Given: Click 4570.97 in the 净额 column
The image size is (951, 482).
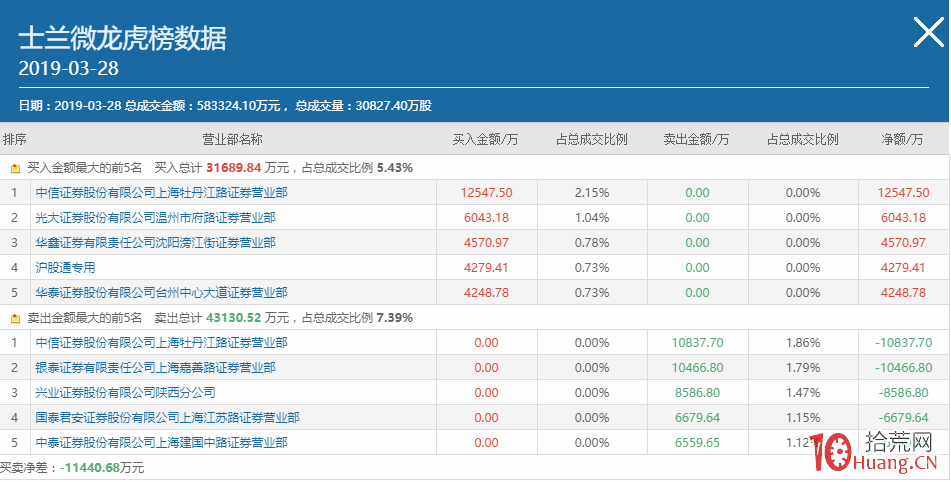Looking at the screenshot, I should [x=904, y=243].
